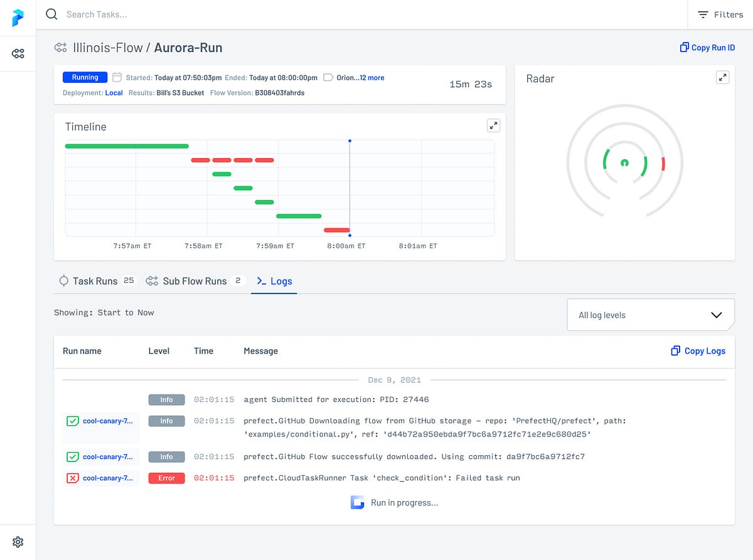Click the Copy Run ID button
753x560 pixels.
pyautogui.click(x=707, y=48)
